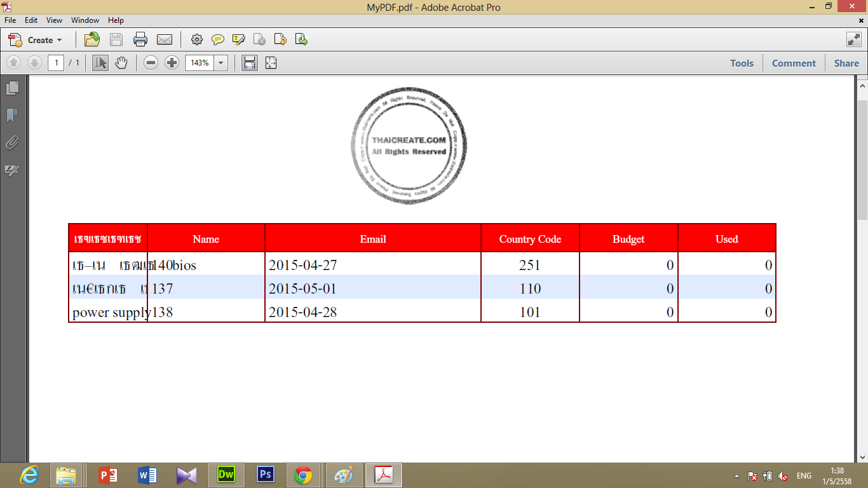Select the Hand pan tool
The width and height of the screenshot is (868, 488).
coord(121,63)
